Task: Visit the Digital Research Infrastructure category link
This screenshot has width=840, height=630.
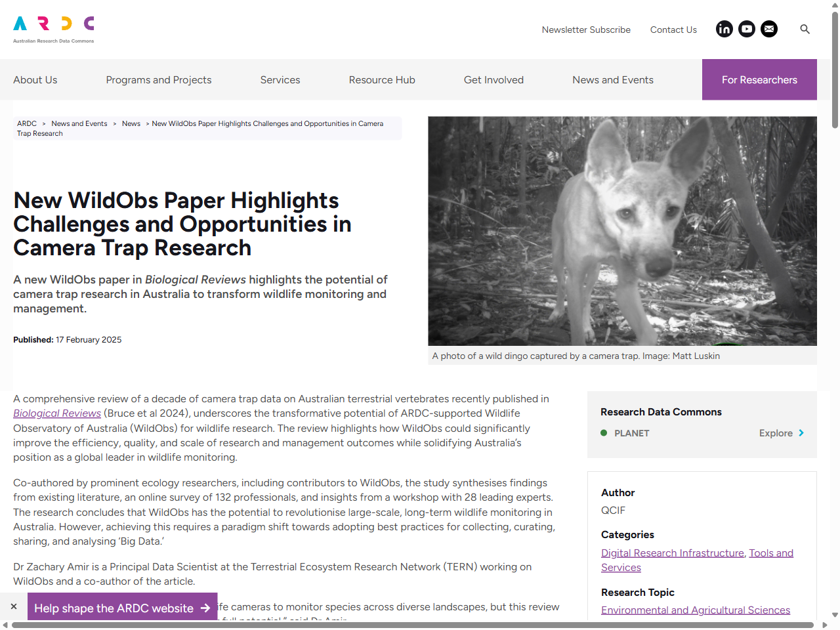Action: tap(672, 553)
